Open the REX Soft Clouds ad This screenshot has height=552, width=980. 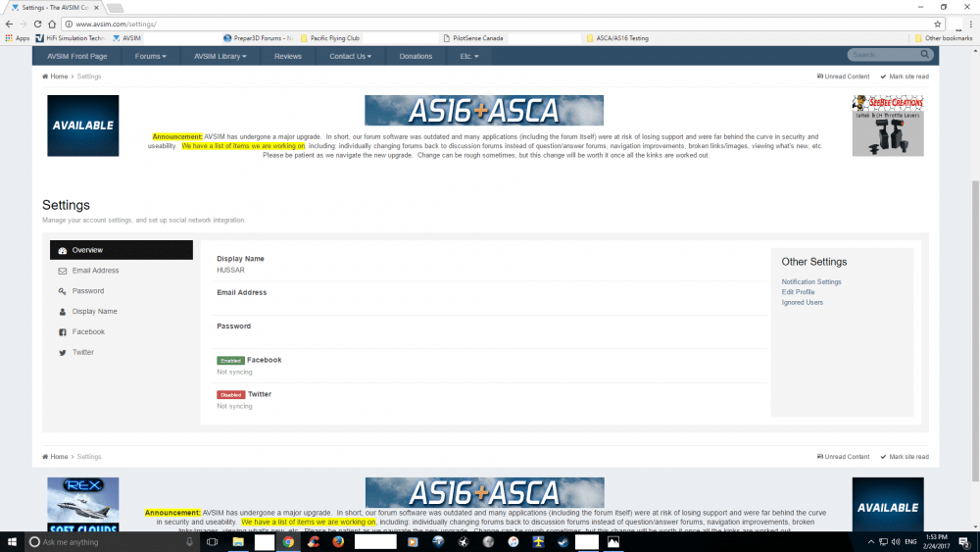click(83, 505)
